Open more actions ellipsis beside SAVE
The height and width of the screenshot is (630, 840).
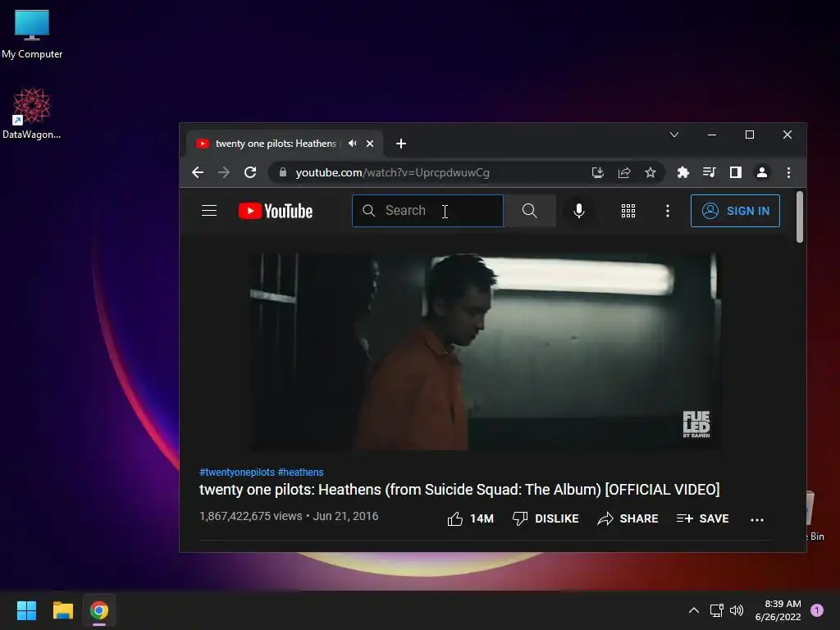tap(757, 519)
